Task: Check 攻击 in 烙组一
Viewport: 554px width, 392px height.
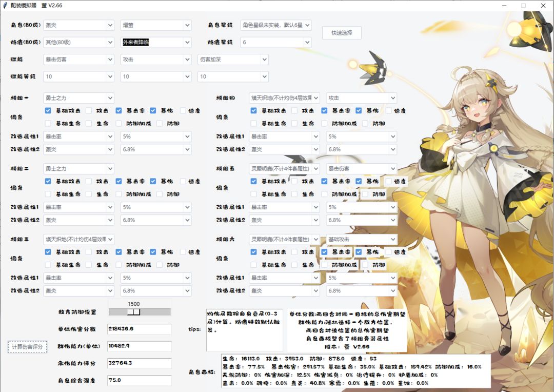Action: pos(89,111)
